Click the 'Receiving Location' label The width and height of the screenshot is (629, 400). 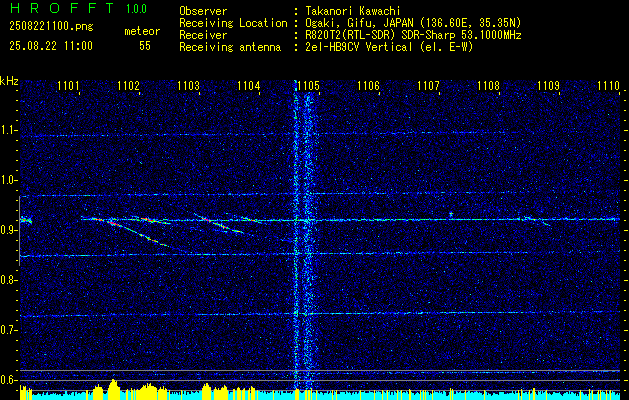pyautogui.click(x=233, y=23)
